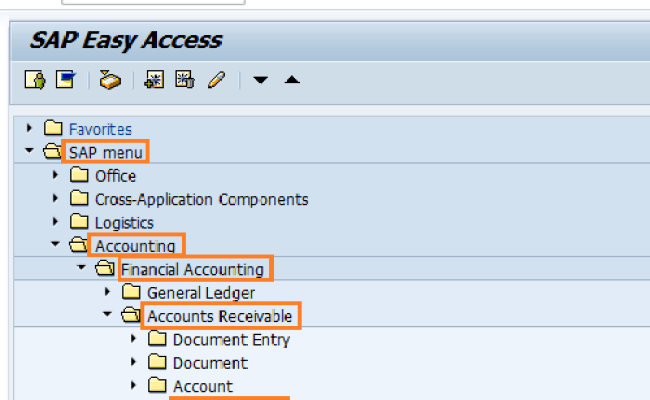Collapse the Accounts Receivable arrow
The image size is (650, 400).
107,314
